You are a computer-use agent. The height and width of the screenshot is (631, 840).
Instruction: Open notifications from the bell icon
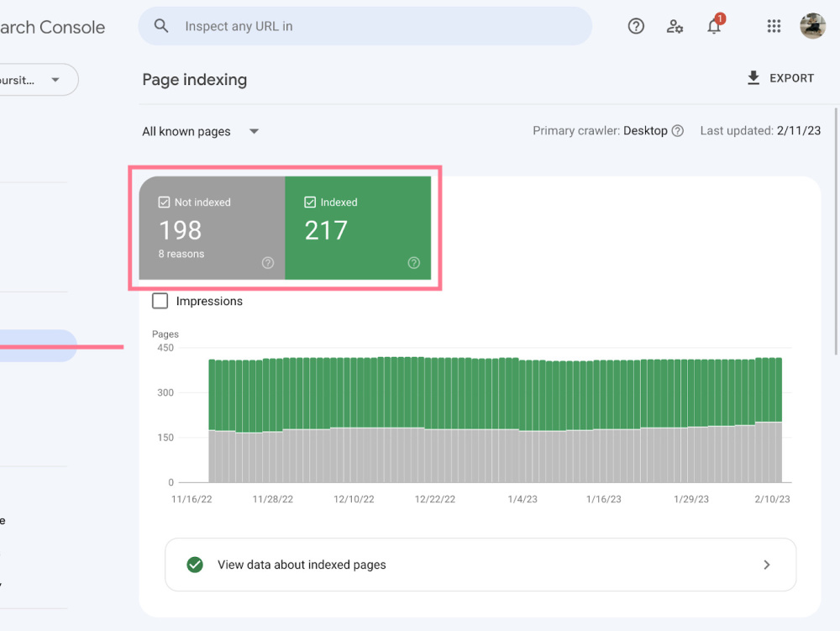pos(713,27)
